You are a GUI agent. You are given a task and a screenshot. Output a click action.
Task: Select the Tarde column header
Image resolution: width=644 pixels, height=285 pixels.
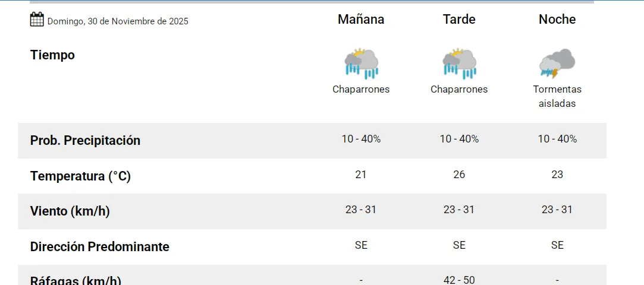coord(459,20)
